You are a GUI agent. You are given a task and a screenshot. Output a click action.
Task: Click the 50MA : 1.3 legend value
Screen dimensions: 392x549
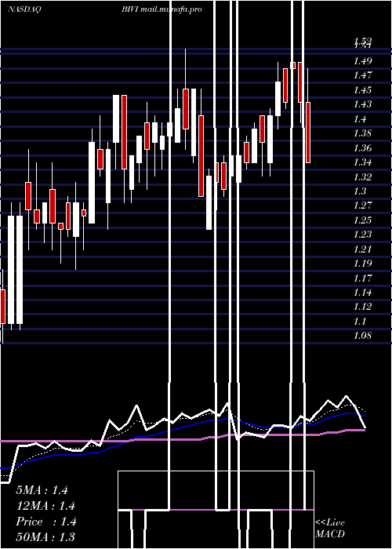click(x=45, y=537)
